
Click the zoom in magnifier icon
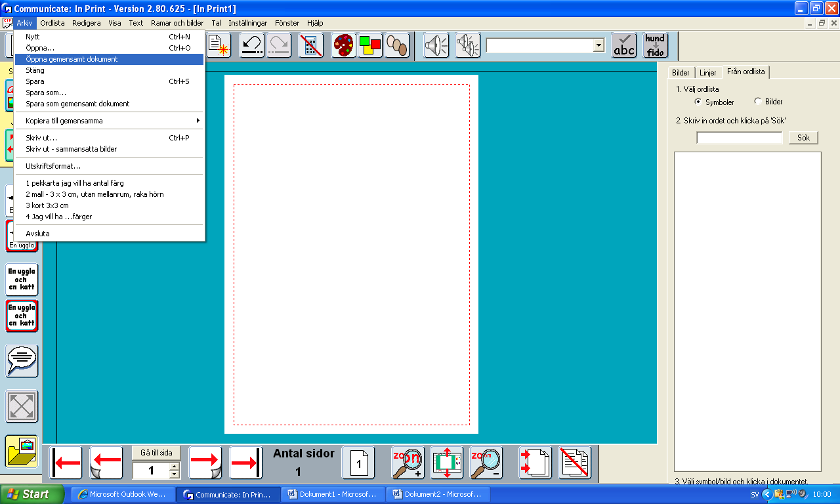(x=408, y=463)
